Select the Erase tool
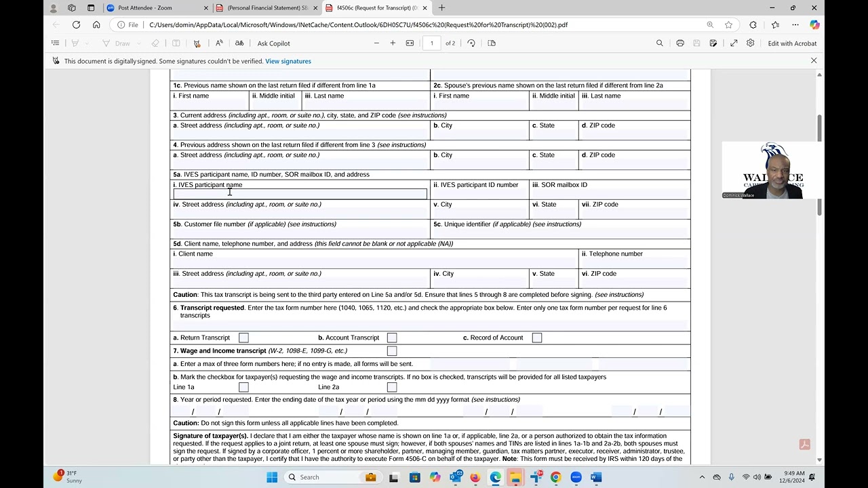The height and width of the screenshot is (488, 868). pyautogui.click(x=155, y=43)
